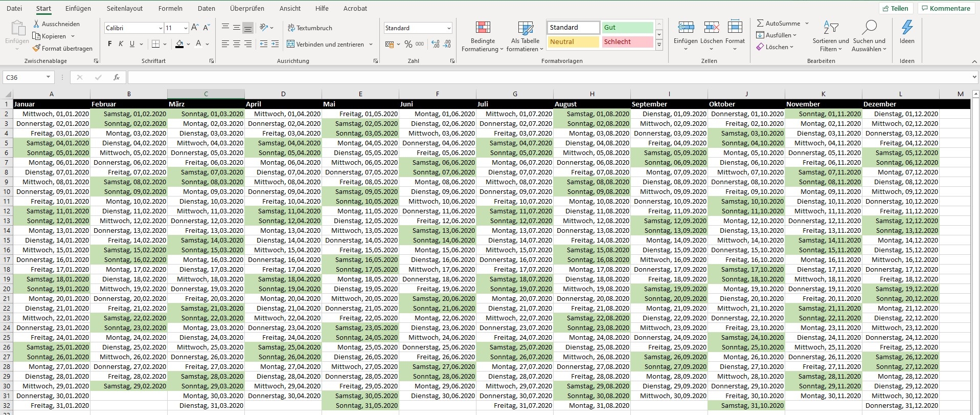The height and width of the screenshot is (415, 980).
Task: Open font name Calibri dropdown
Action: [x=161, y=28]
